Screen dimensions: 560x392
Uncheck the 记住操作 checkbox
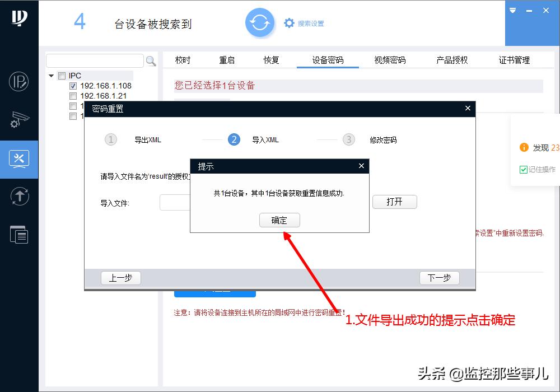(x=523, y=169)
